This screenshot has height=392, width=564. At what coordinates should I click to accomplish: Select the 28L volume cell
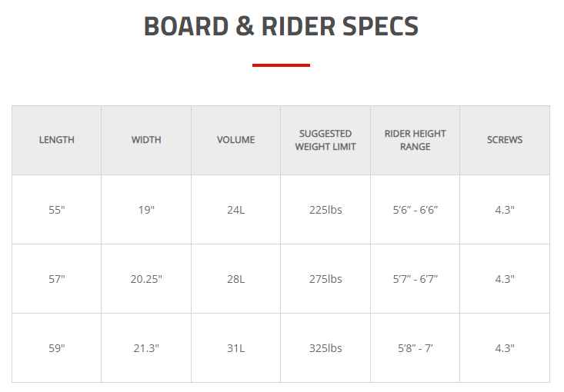click(x=235, y=279)
